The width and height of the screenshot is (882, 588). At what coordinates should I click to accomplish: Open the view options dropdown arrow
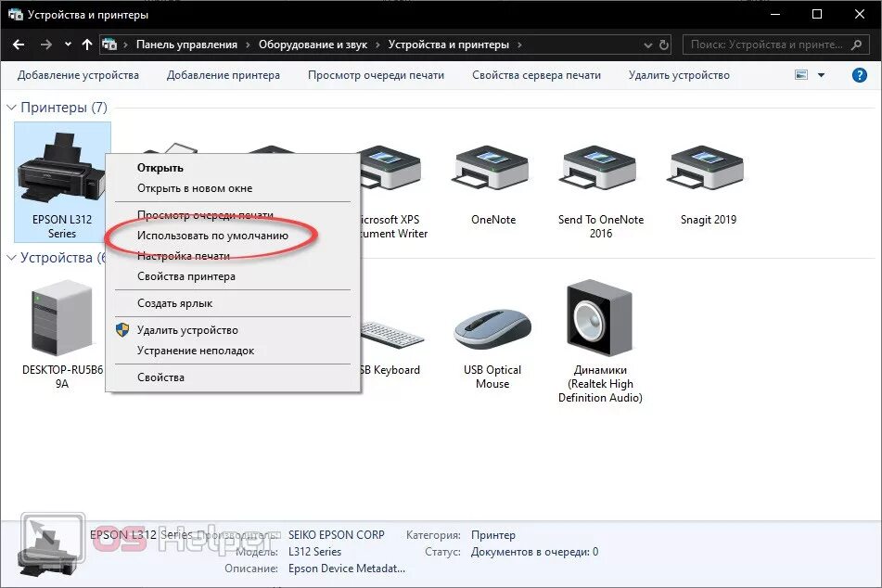point(821,75)
